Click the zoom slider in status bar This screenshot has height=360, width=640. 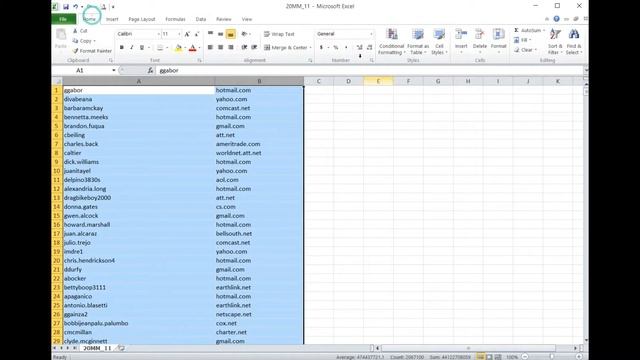[552, 357]
